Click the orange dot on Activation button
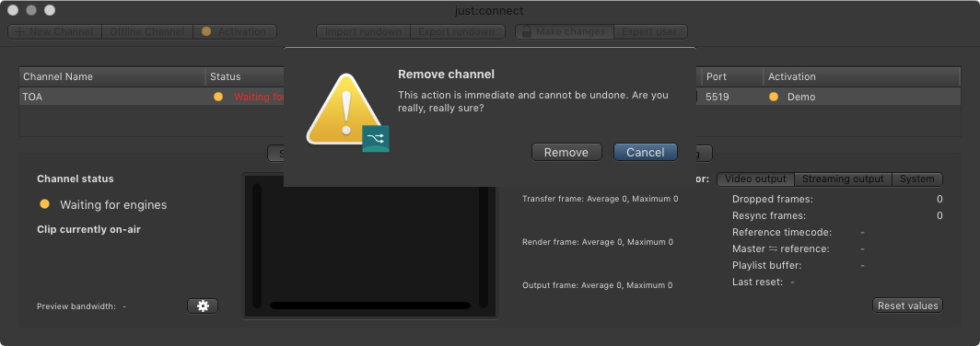 [x=206, y=31]
